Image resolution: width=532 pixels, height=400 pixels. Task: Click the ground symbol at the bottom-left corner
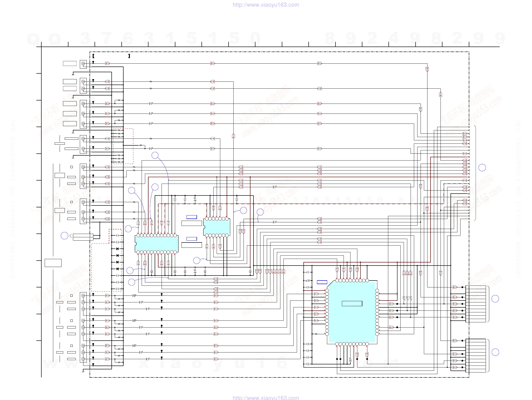coord(83,372)
